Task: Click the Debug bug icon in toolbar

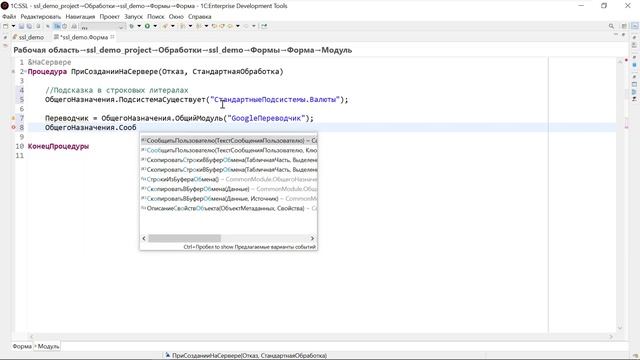Action: point(131,26)
